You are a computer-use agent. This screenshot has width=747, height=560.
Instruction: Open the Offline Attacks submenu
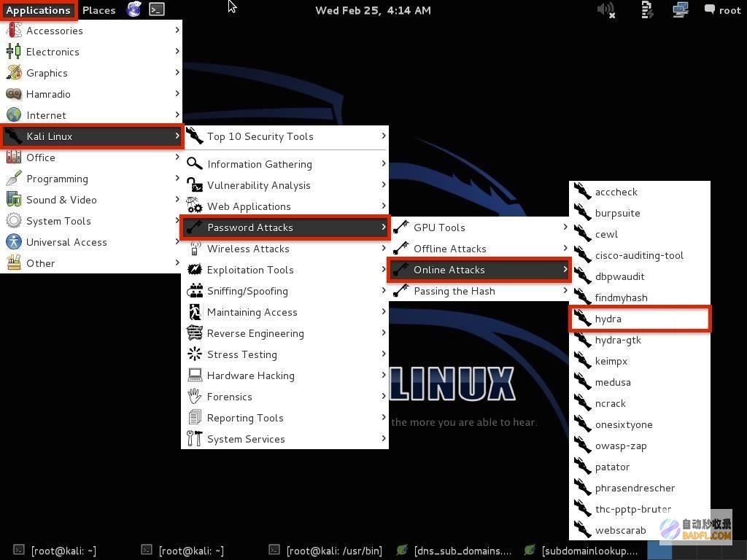[x=480, y=249]
